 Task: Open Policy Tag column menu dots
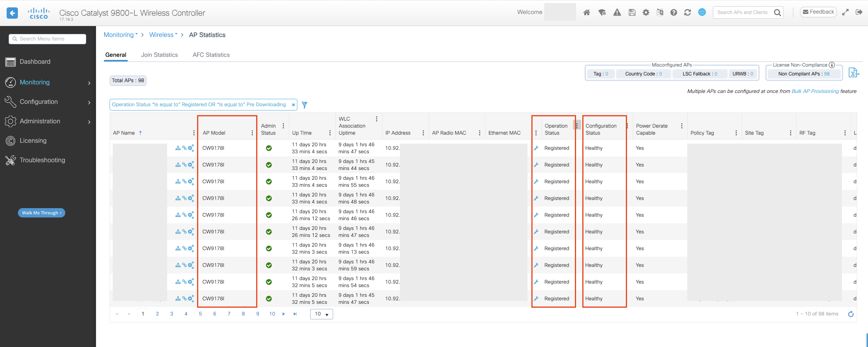(x=736, y=133)
